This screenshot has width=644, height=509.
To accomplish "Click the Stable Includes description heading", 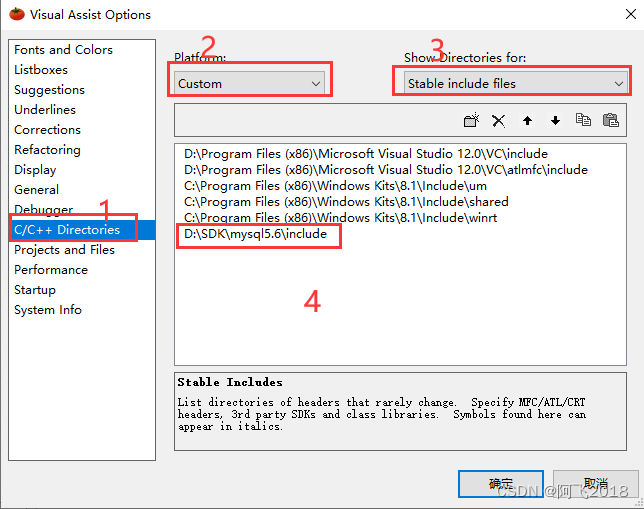I will click(230, 382).
